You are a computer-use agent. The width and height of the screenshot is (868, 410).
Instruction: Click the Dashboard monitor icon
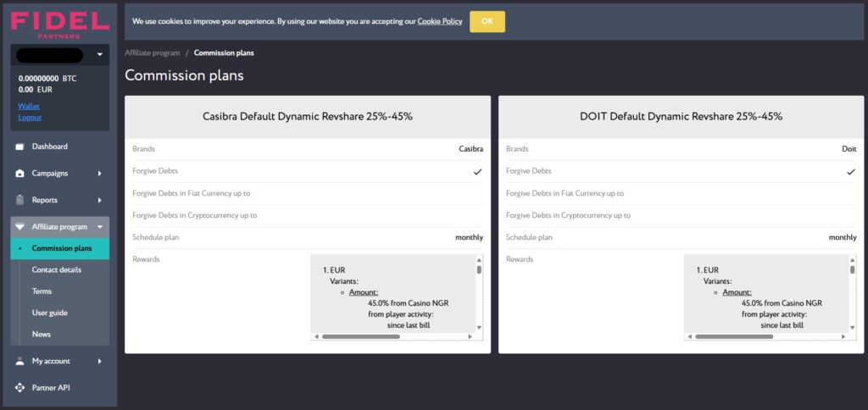tap(20, 147)
